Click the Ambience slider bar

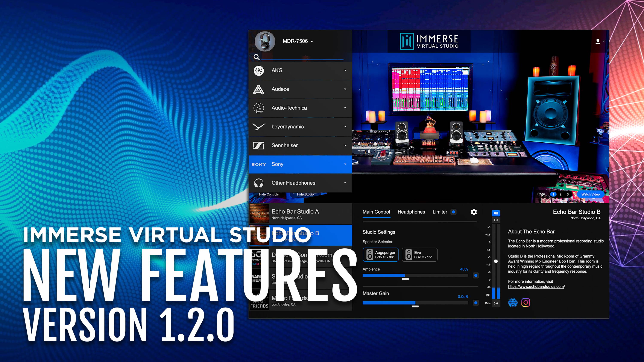point(415,276)
